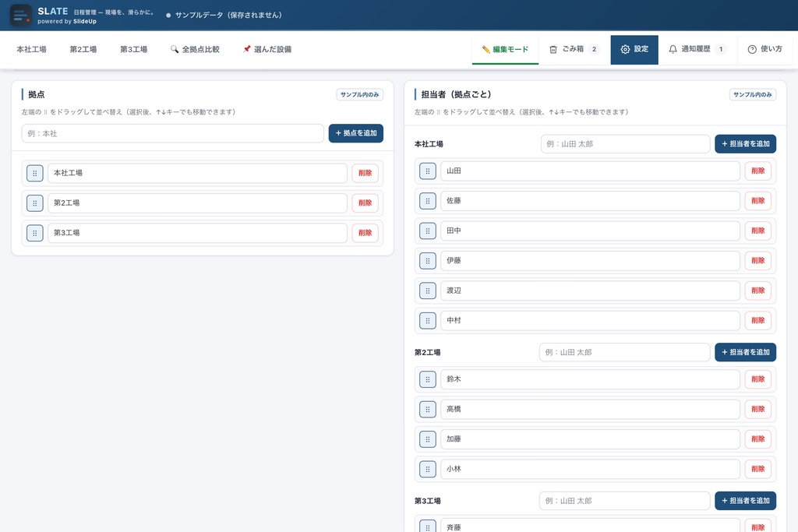Edit the 小林 name field
The width and height of the screenshot is (798, 532).
click(x=591, y=469)
